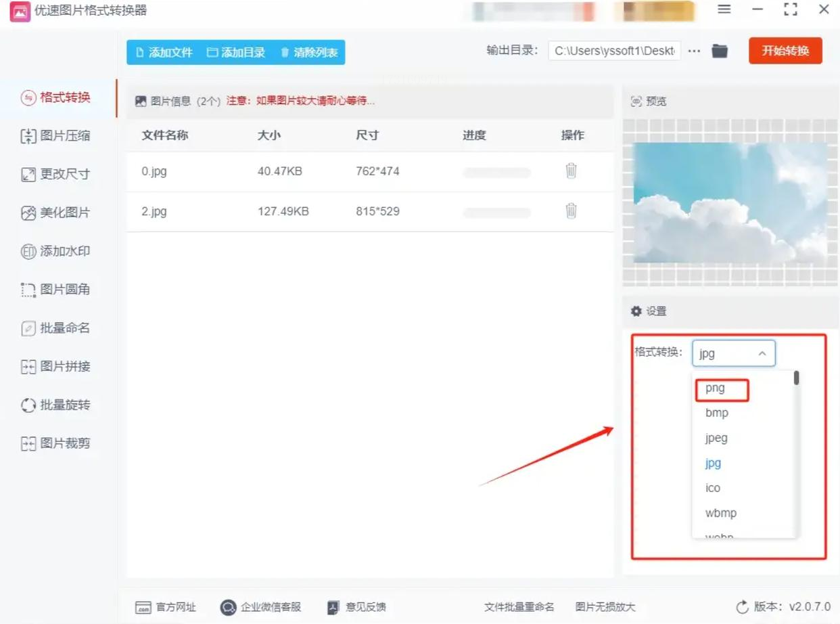Viewport: 840px width, 624px height.
Task: Choose jpeg from the format list
Action: click(x=716, y=438)
